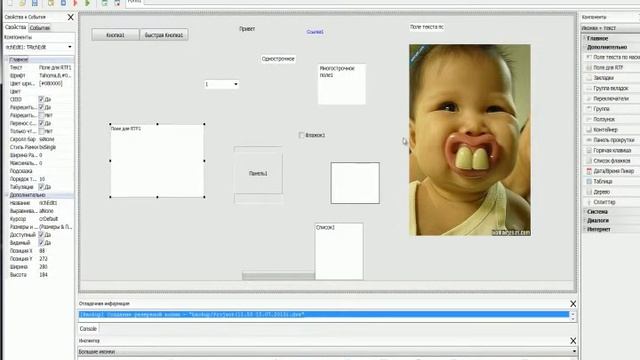Click inside the selected 'Поле для RTF1' field

[x=157, y=161]
